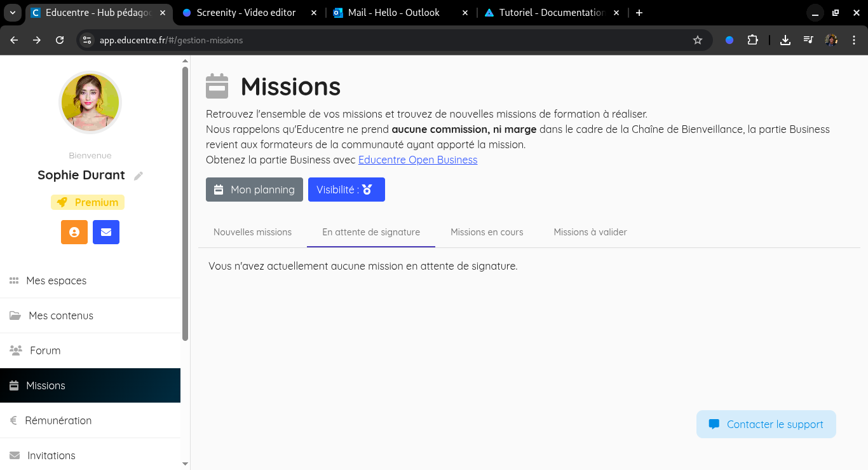Bookmark page with the star icon
This screenshot has height=470, width=868.
[698, 40]
